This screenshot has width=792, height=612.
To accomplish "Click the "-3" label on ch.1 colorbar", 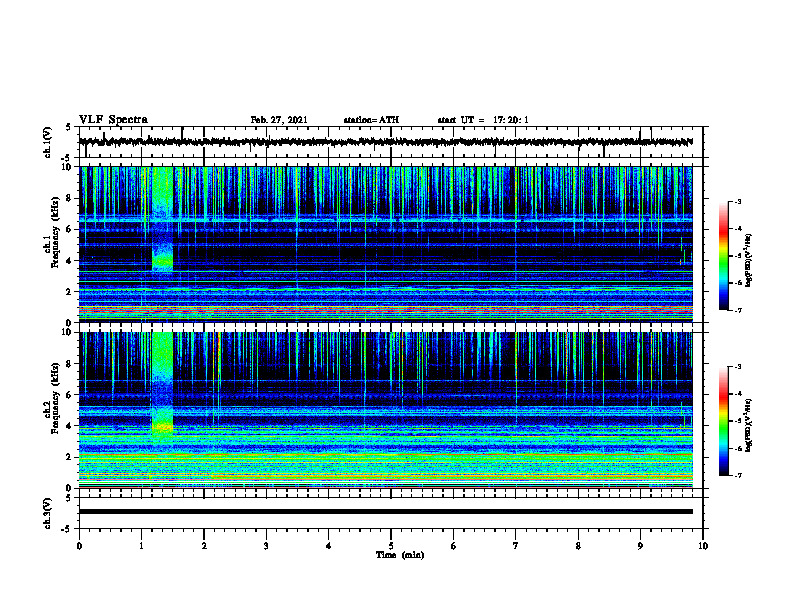I will tap(737, 201).
